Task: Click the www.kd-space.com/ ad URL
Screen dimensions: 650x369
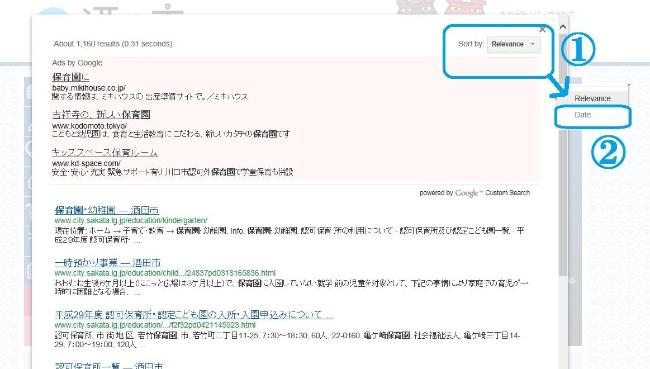Action: pyautogui.click(x=86, y=163)
